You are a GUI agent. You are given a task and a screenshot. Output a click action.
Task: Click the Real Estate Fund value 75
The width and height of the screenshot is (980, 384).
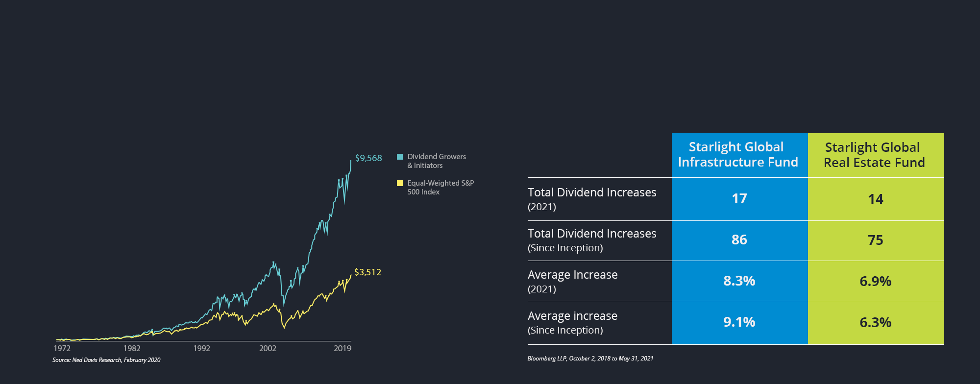click(876, 240)
